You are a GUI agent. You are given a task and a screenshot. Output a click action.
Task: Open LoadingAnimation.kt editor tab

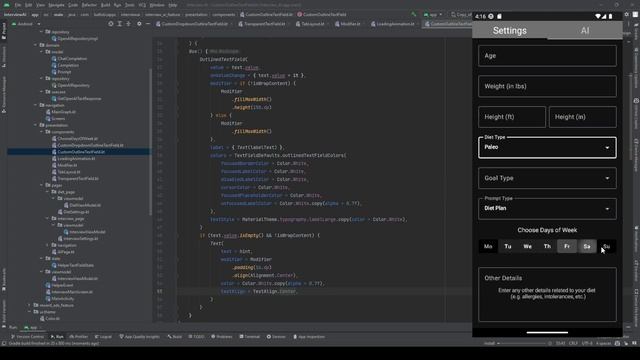pos(393,24)
